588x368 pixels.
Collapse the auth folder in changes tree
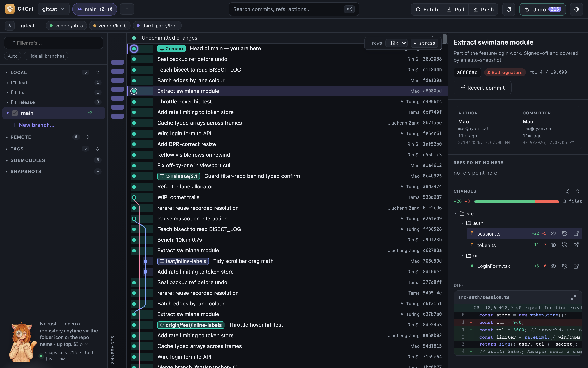point(462,223)
